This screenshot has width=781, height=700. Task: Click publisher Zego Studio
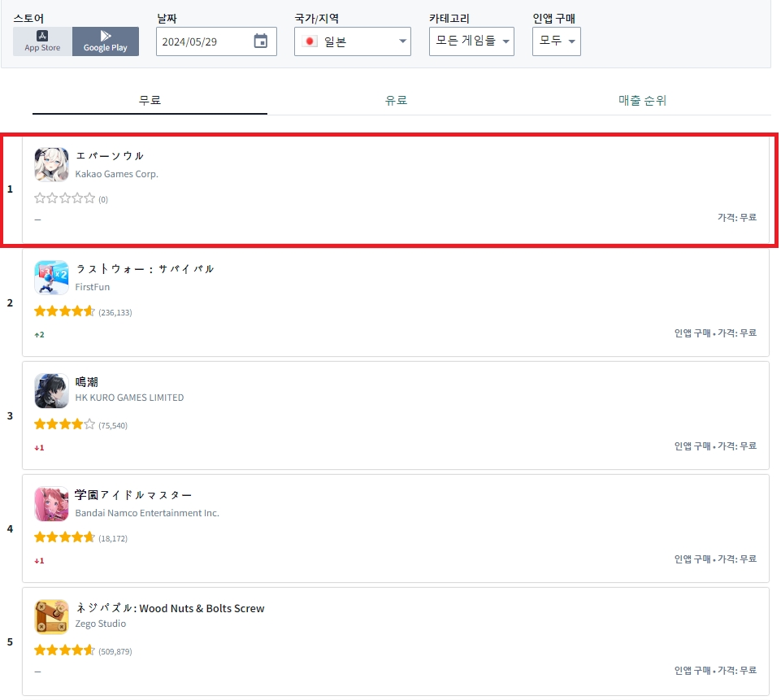coord(101,624)
